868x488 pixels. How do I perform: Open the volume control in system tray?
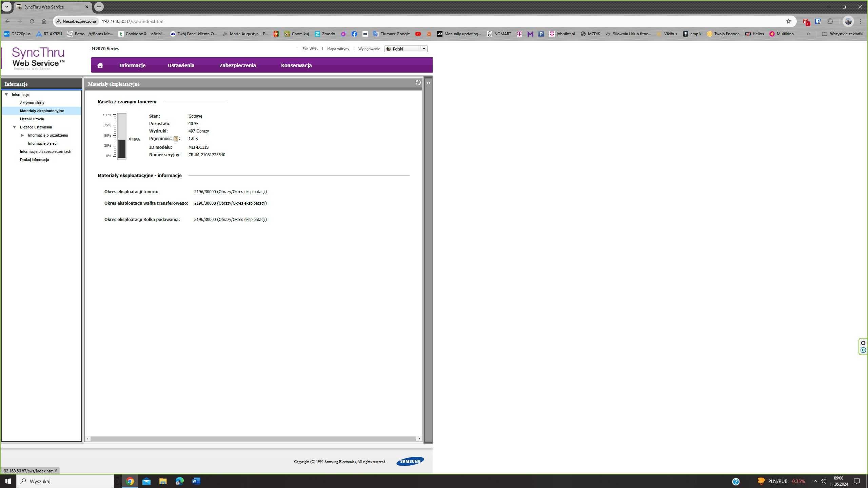coord(824,481)
